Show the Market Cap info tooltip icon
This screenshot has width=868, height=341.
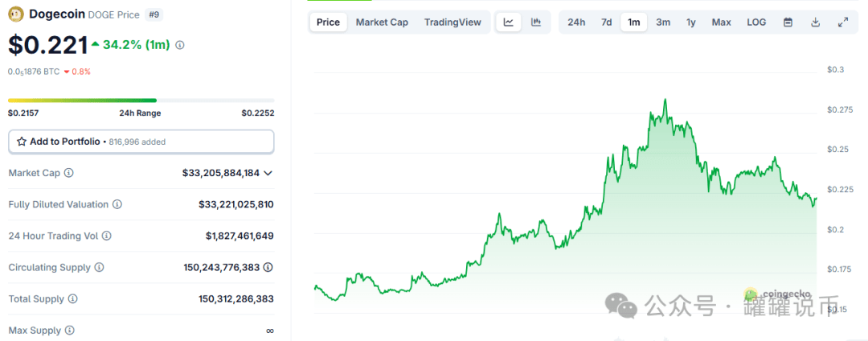point(68,173)
